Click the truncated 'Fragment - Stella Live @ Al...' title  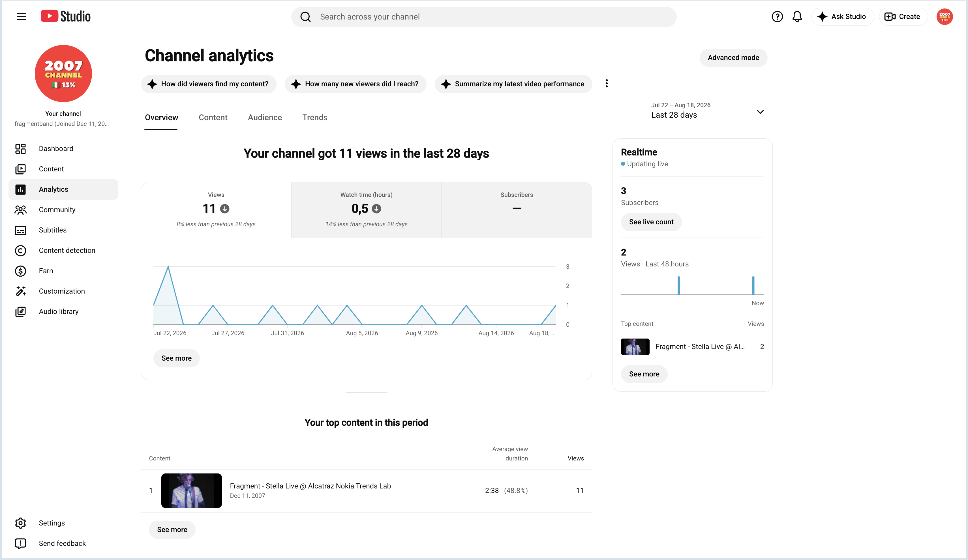(700, 346)
